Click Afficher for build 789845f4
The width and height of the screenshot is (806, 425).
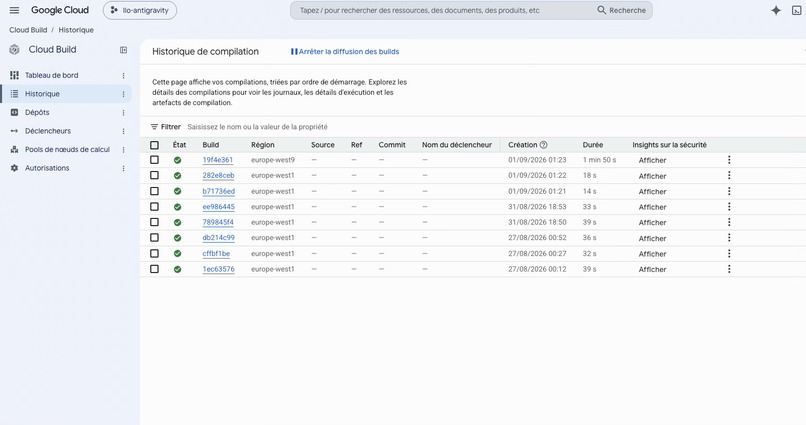(x=652, y=223)
